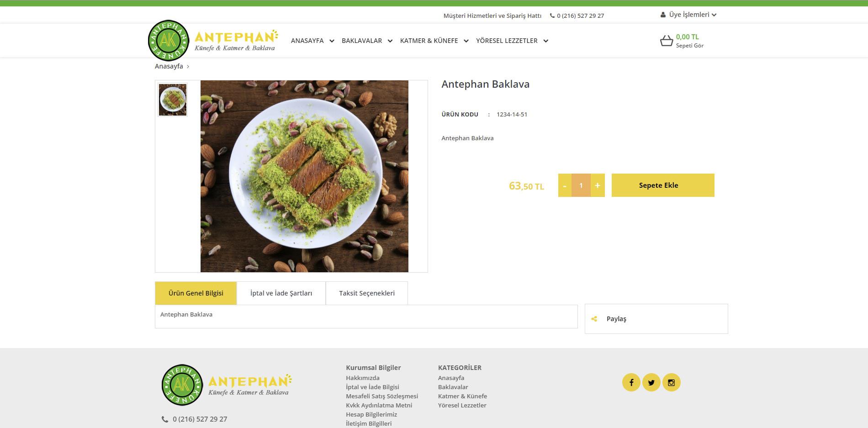Click the footer Antephan logo
This screenshot has width=868, height=428.
coord(227,385)
